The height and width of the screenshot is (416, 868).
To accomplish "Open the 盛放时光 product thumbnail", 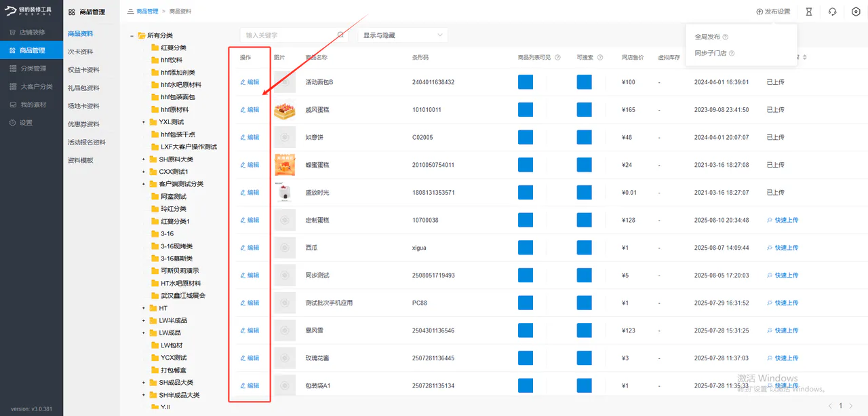I will pyautogui.click(x=285, y=192).
